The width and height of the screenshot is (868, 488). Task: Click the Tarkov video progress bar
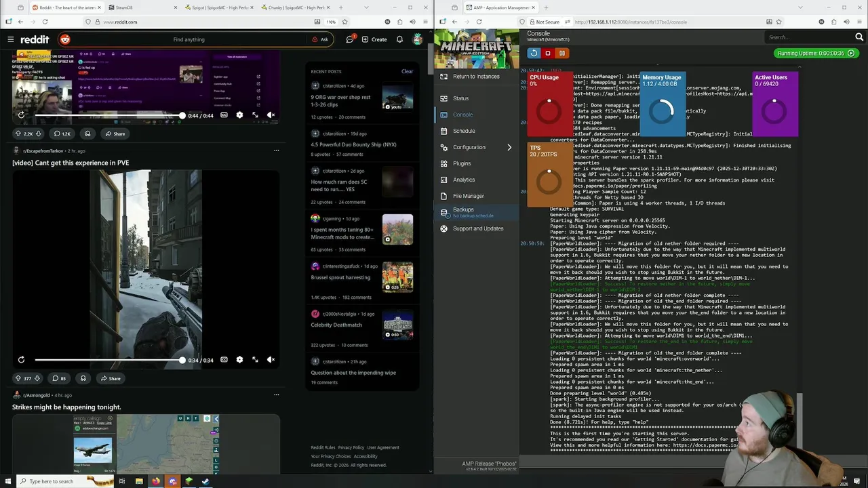tap(108, 360)
